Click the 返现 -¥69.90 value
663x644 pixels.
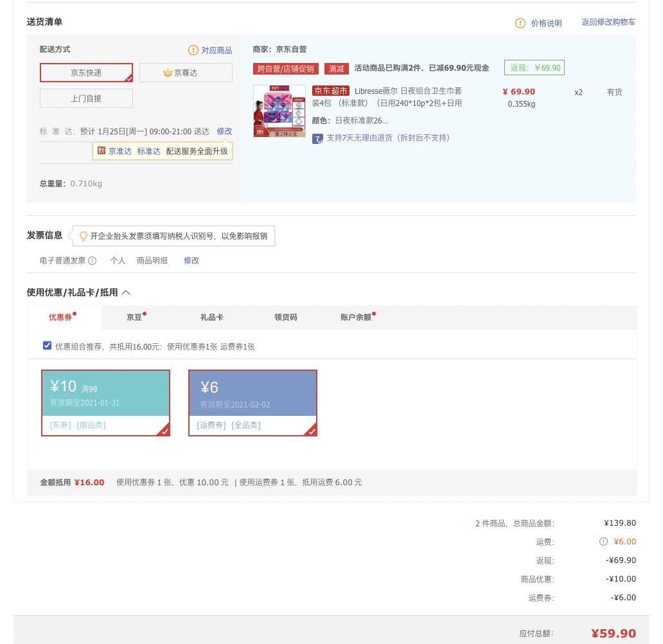(621, 560)
